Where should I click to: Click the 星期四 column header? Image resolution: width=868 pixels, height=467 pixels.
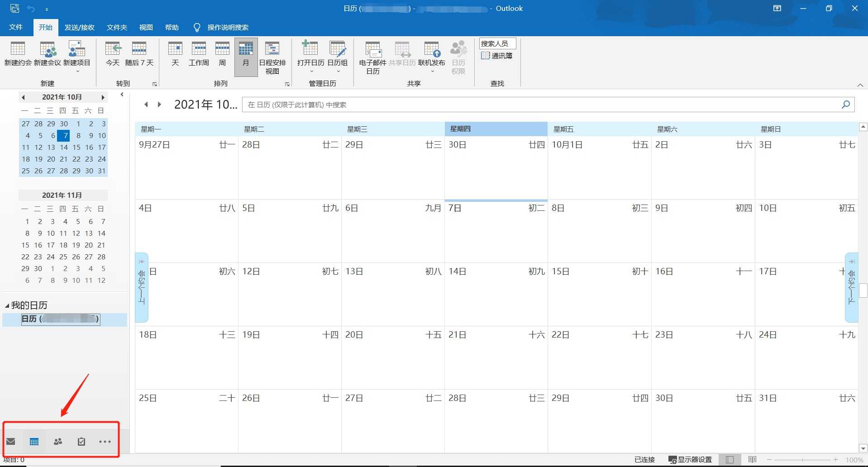click(x=496, y=129)
